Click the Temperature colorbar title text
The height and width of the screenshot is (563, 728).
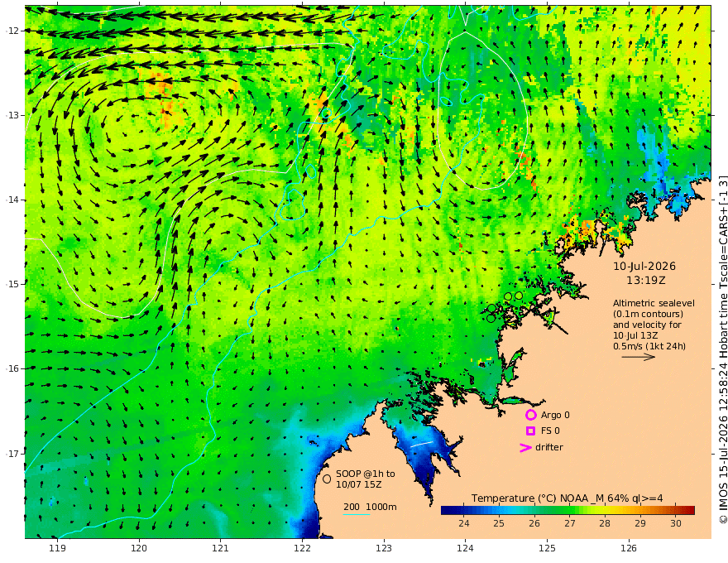tap(567, 498)
